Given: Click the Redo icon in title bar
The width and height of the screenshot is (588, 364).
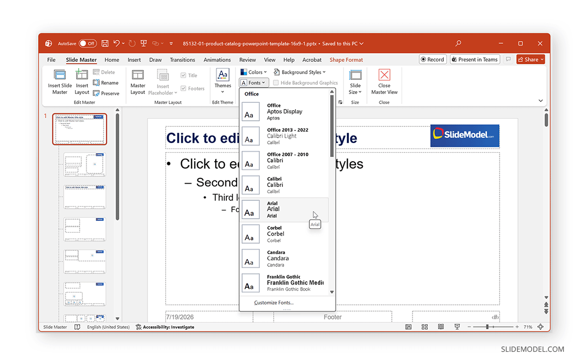Looking at the screenshot, I should point(132,44).
